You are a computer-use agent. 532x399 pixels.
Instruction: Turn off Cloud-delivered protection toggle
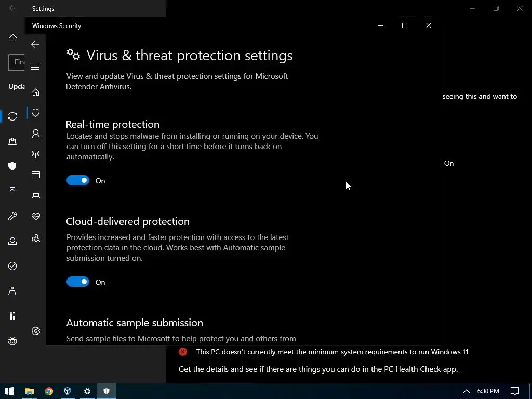[x=78, y=282]
